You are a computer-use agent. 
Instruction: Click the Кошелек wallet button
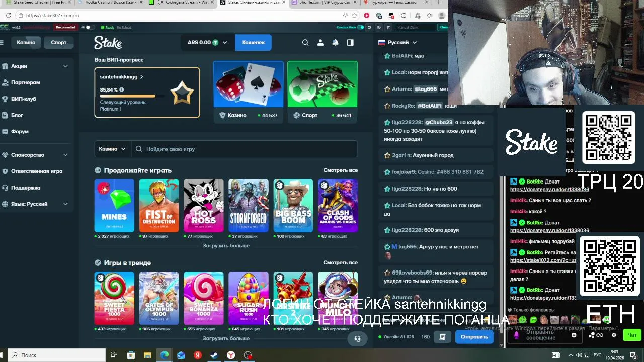point(253,43)
